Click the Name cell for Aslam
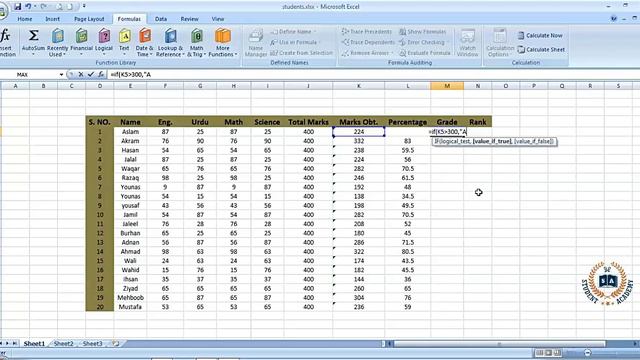This screenshot has width=640, height=360. [131, 131]
